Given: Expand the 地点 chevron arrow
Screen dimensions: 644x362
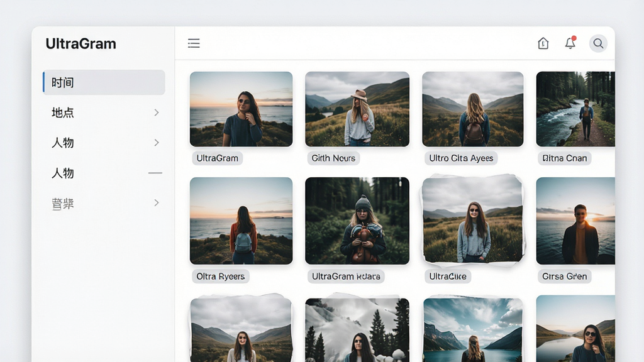Looking at the screenshot, I should (157, 112).
